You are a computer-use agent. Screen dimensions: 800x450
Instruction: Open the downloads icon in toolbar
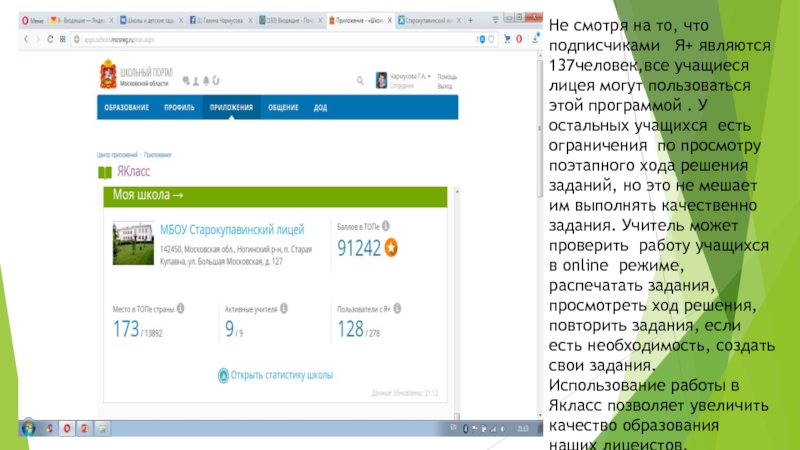[x=535, y=38]
